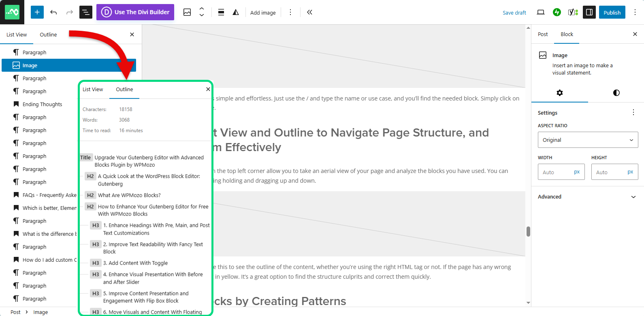Toggle the settings sidebar panel
Viewport: 644px width, 316px height.
click(589, 12)
